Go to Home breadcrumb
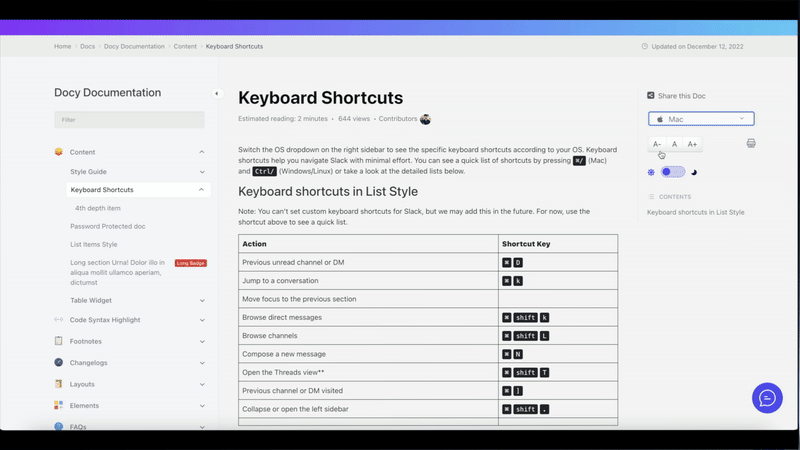Viewport: 800px width, 450px height. (x=63, y=46)
